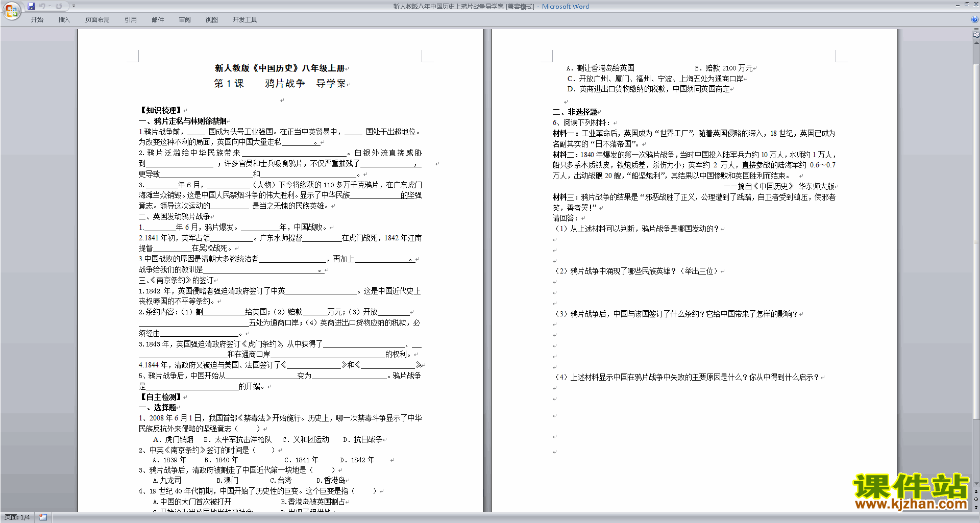Click the heading '二、非选择题' on page two
This screenshot has height=523, width=980.
tap(575, 112)
